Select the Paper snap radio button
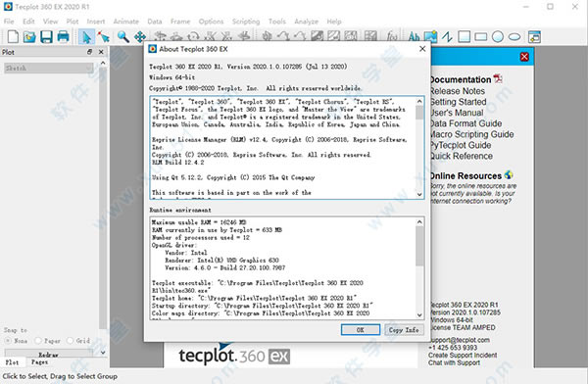588x384 pixels. pyautogui.click(x=38, y=341)
